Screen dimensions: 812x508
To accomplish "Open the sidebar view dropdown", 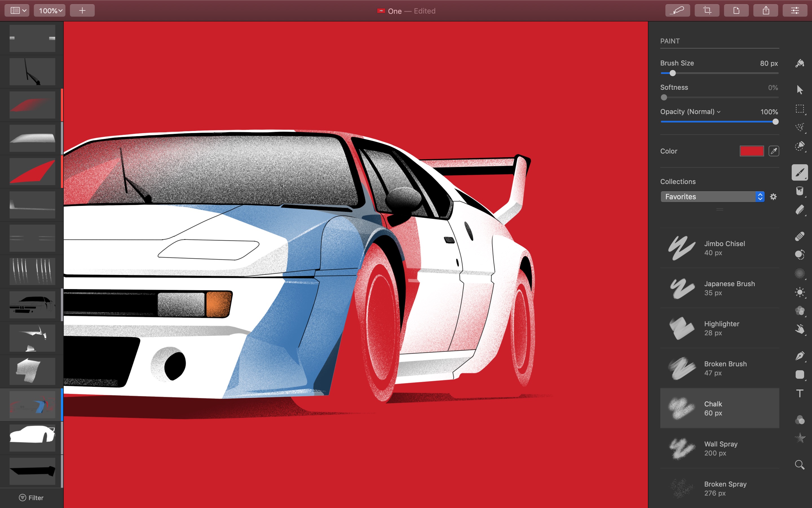I will click(17, 10).
